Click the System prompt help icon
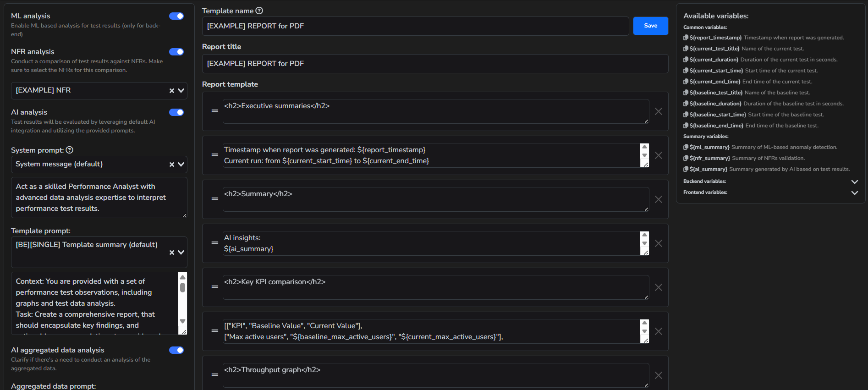The image size is (868, 390). point(70,150)
